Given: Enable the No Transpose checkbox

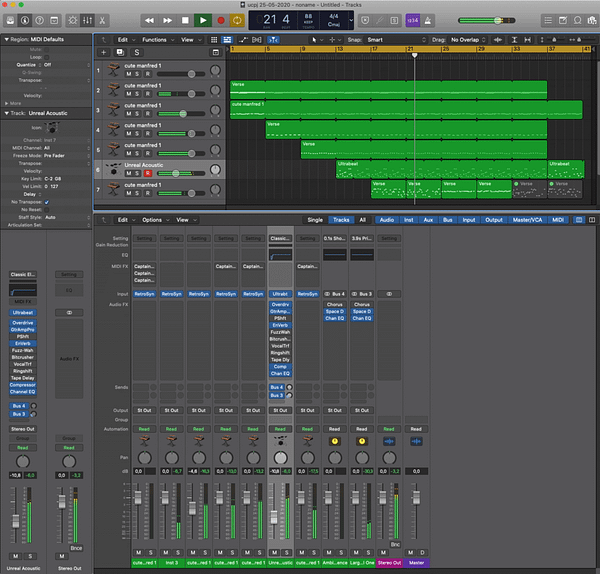Looking at the screenshot, I should [47, 201].
